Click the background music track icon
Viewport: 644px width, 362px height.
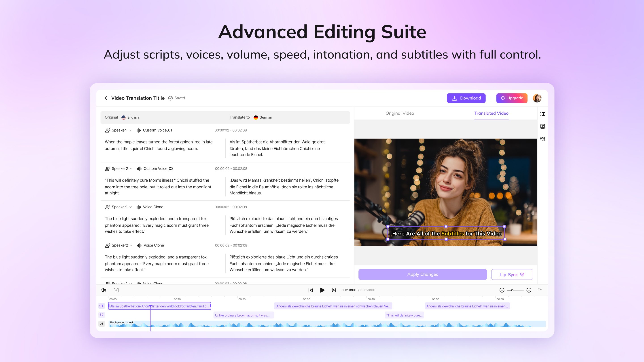tap(102, 324)
